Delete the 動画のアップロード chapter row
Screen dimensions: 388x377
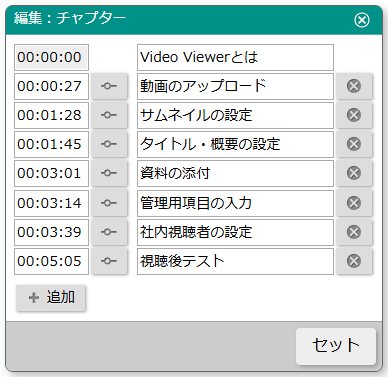[354, 86]
